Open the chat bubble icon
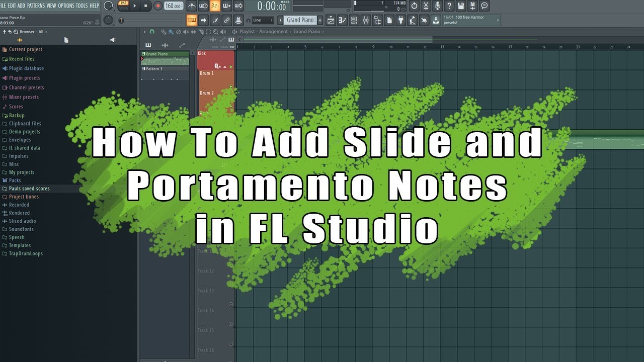 485,6
